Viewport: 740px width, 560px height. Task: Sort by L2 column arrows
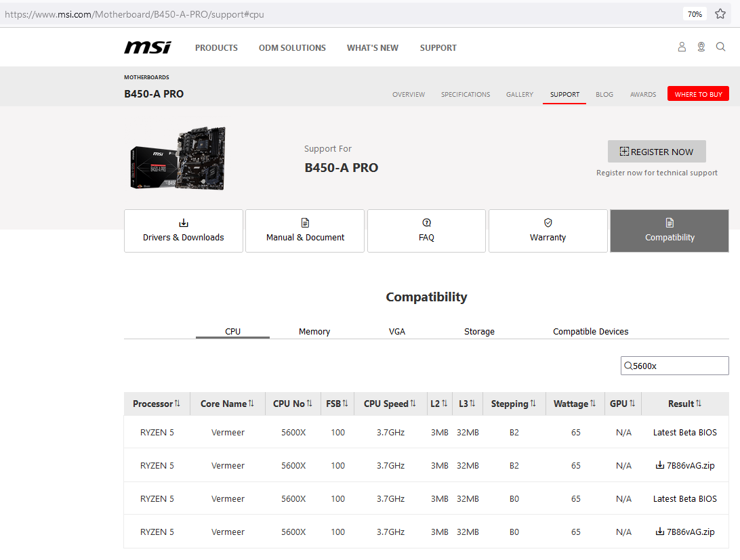tap(445, 404)
